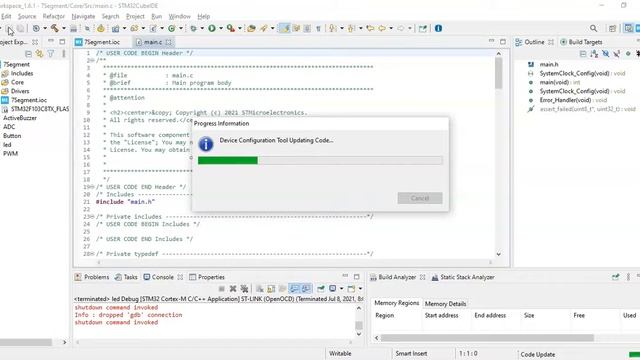Screen dimensions: 640x360
Task: Open dropdown arrow next to Debug icon
Action: (x=202, y=28)
